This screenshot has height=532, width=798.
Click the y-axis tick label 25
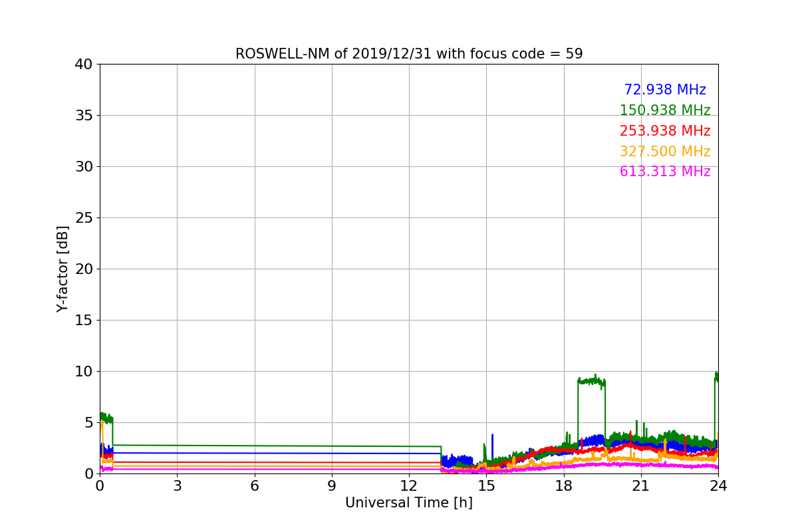84,218
